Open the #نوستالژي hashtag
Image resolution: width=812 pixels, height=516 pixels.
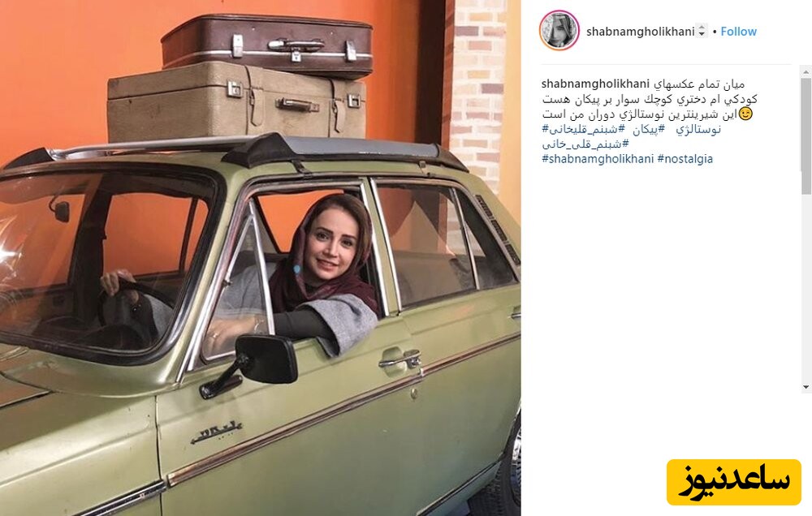698,129
